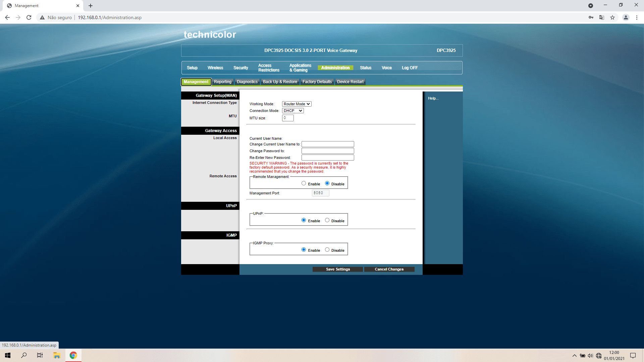
Task: Click the Log OFF navigation icon
Action: pos(409,68)
